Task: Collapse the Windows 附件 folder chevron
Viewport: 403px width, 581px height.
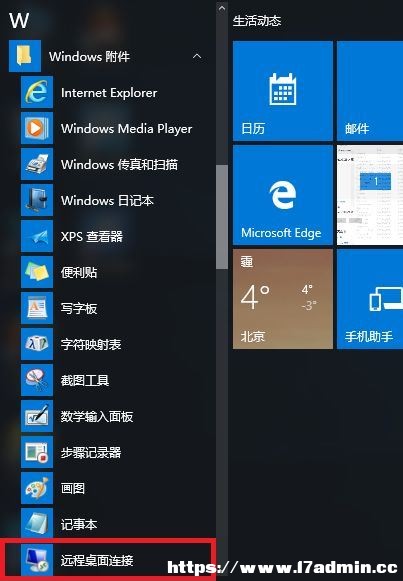Action: (x=197, y=56)
